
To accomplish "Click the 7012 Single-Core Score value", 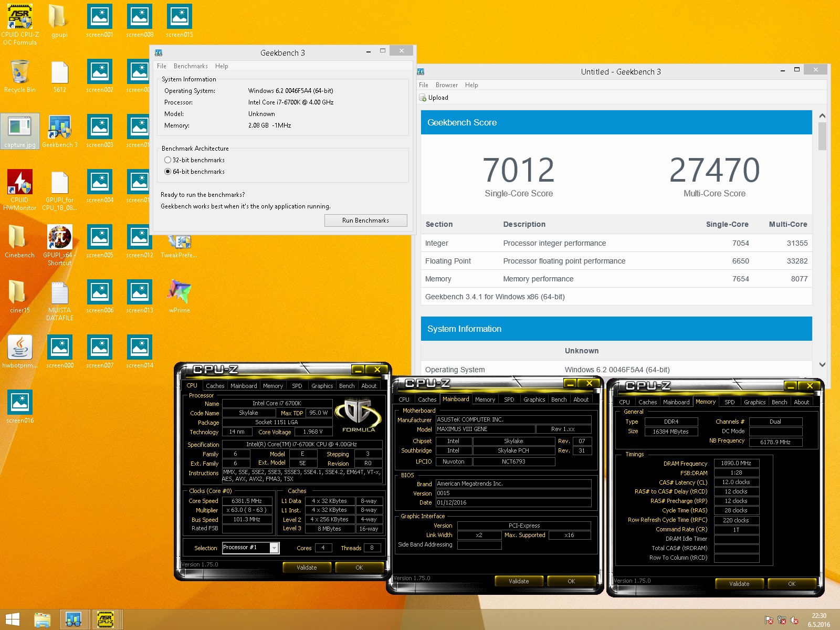I will pos(519,170).
